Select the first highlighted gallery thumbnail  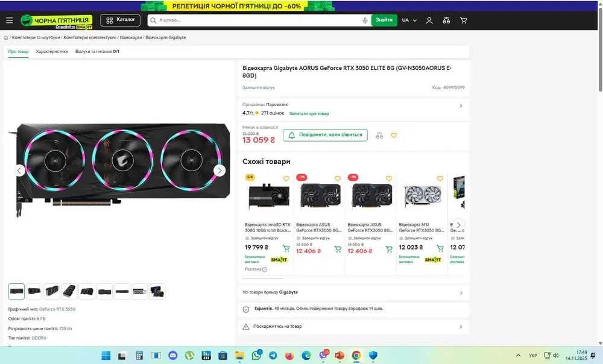click(16, 291)
